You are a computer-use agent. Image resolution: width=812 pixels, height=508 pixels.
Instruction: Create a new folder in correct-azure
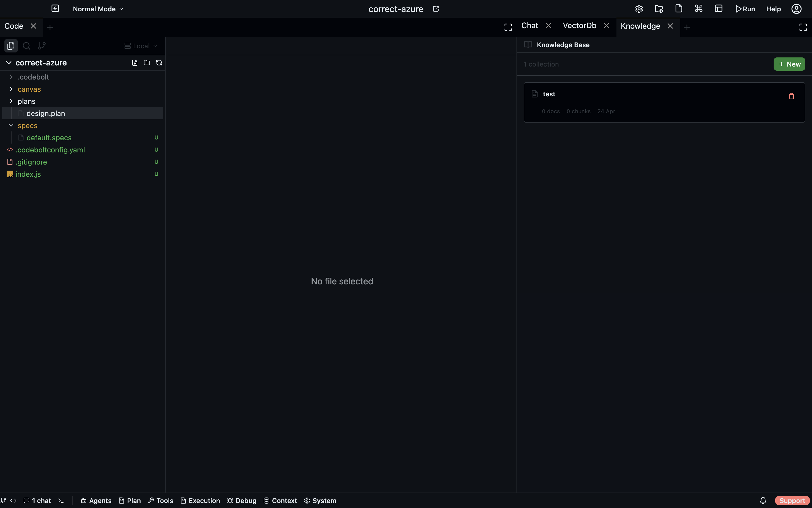click(147, 63)
